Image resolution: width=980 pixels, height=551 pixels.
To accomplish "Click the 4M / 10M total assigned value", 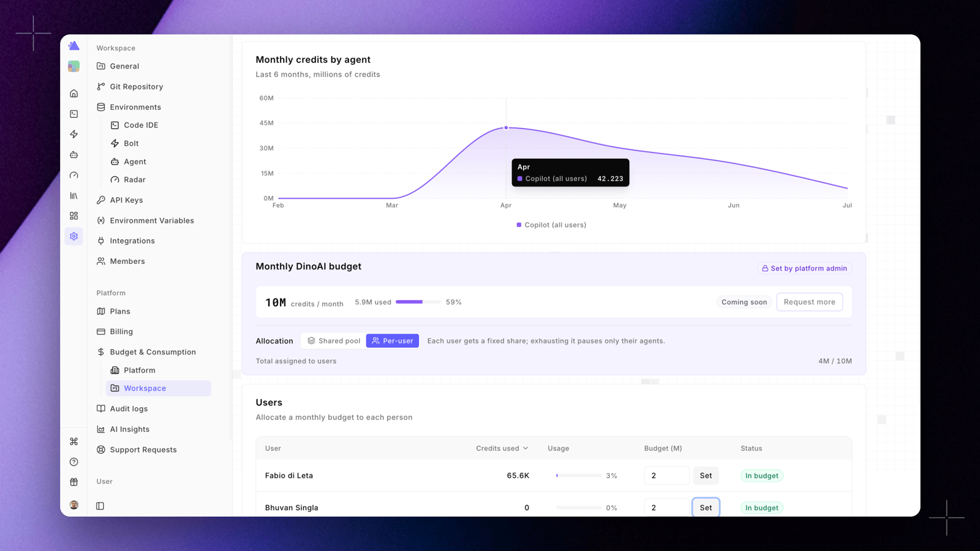I will pyautogui.click(x=835, y=361).
